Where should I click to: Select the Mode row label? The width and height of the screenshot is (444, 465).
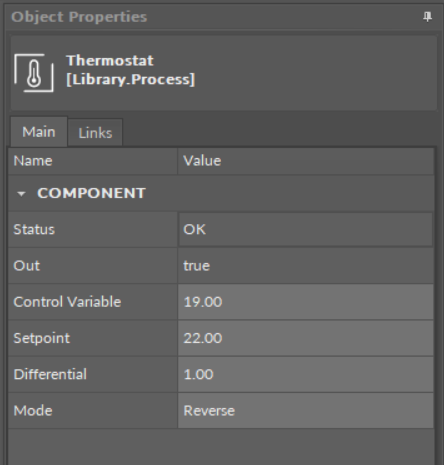93,411
